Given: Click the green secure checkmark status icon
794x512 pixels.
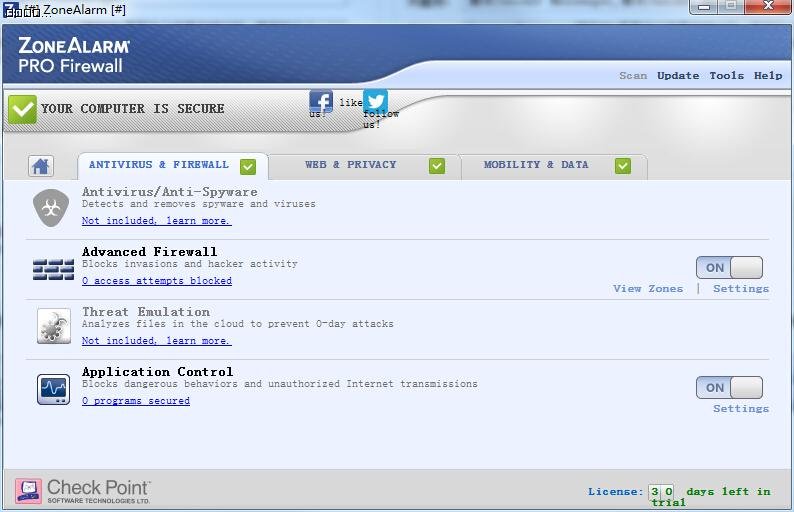Looking at the screenshot, I should tap(22, 109).
